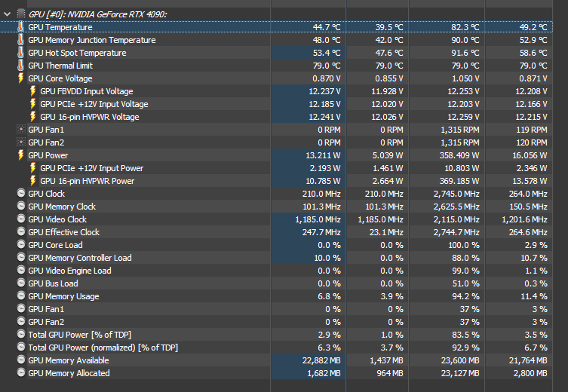Screen dimensions: 568x392
Task: Collapse the NVIDIA GeForce RTX 4090 group
Action: pos(8,14)
